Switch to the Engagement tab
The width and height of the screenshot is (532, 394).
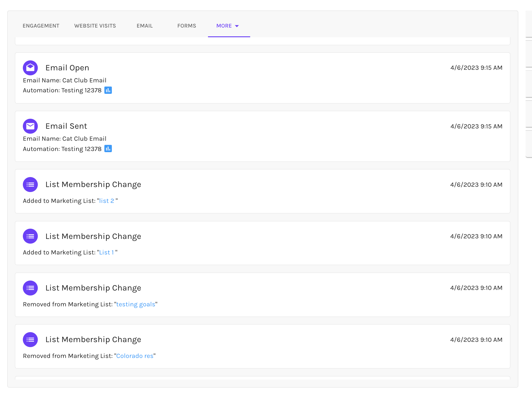tap(41, 26)
